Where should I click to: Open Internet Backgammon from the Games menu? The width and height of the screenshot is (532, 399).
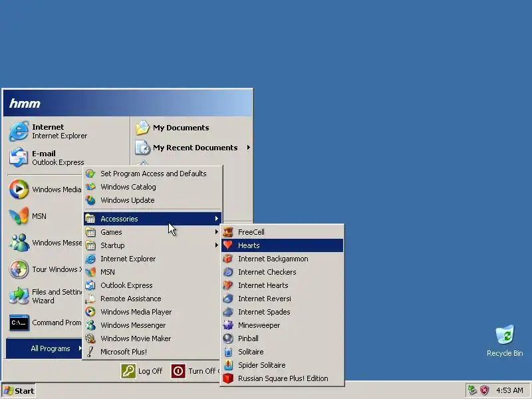[282, 259]
